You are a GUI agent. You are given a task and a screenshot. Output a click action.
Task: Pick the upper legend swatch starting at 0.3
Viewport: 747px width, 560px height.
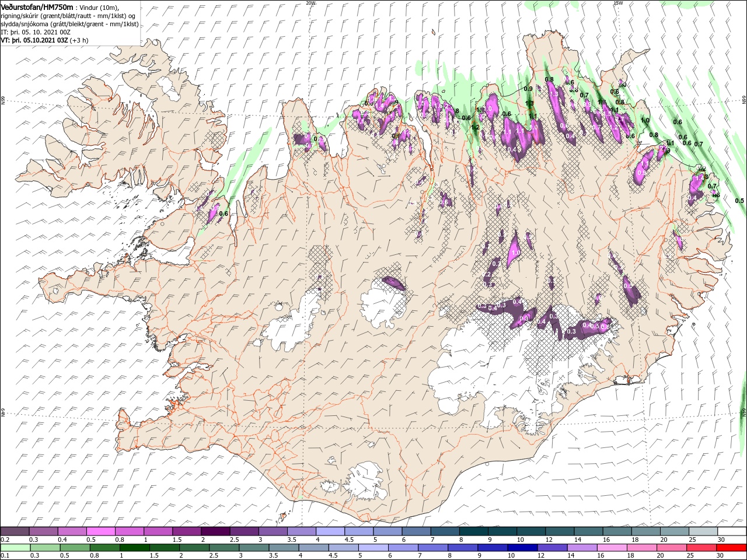coord(43,531)
